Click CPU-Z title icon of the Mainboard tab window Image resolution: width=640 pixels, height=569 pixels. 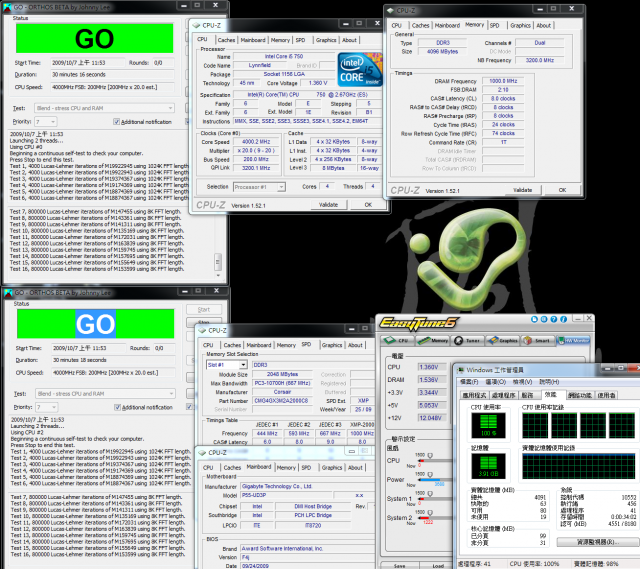coord(202,452)
